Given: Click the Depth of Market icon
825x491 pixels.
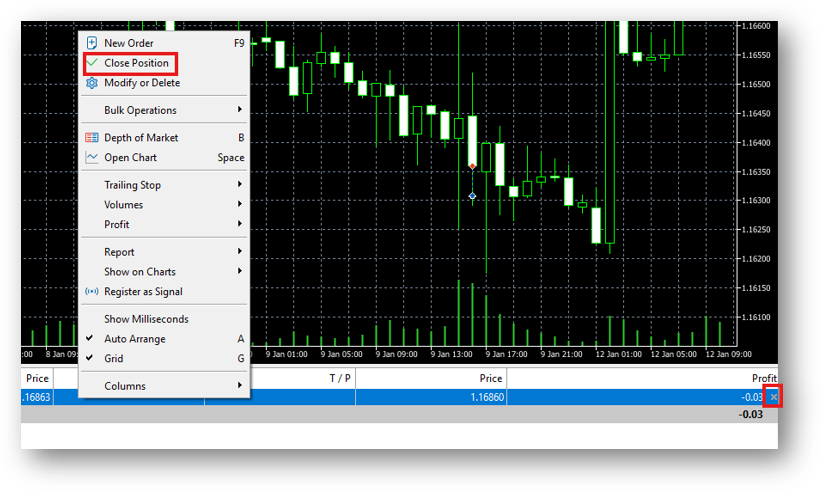Looking at the screenshot, I should click(x=92, y=138).
